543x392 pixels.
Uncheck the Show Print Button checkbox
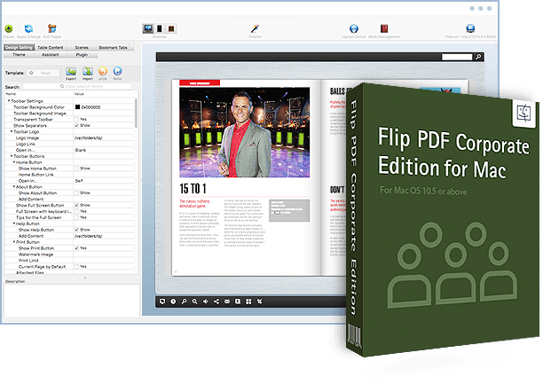(76, 248)
